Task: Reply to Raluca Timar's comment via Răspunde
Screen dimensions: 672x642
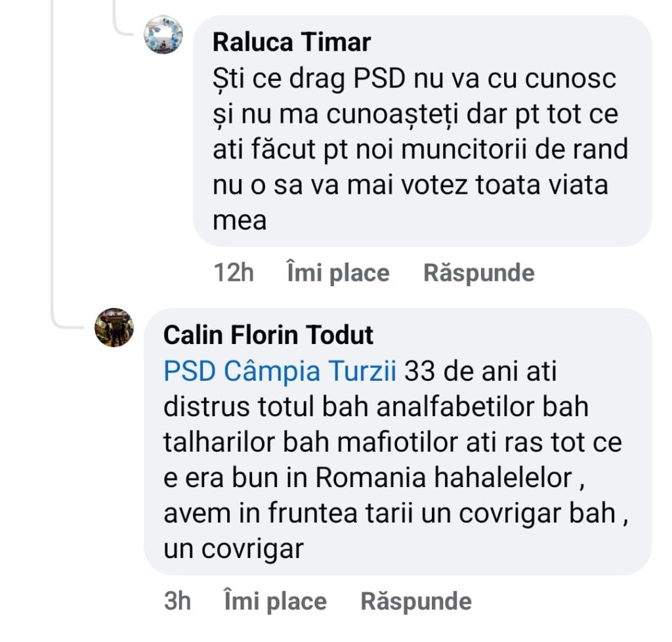Action: coord(478,273)
